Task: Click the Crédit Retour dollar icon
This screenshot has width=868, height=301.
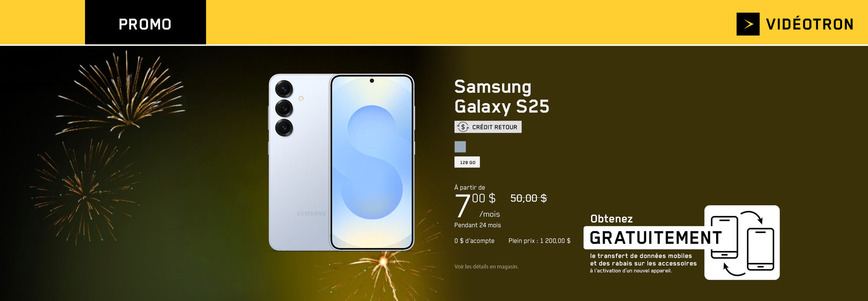Action: [x=463, y=127]
